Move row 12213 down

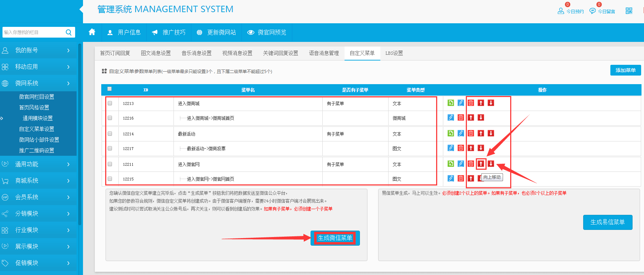(491, 103)
